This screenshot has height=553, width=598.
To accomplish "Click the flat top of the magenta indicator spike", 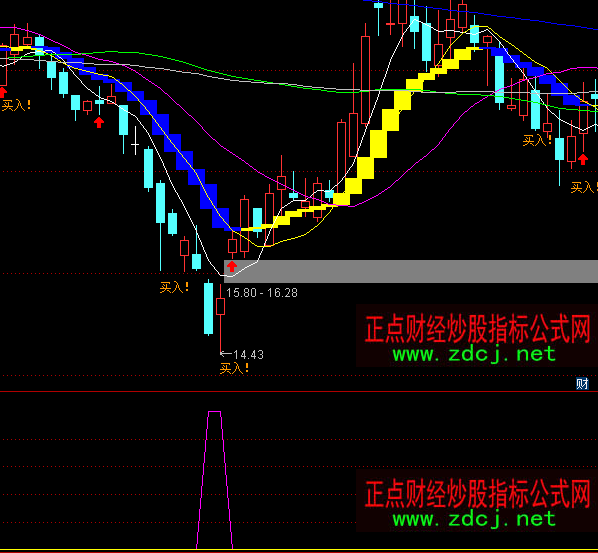I will click(x=214, y=412).
